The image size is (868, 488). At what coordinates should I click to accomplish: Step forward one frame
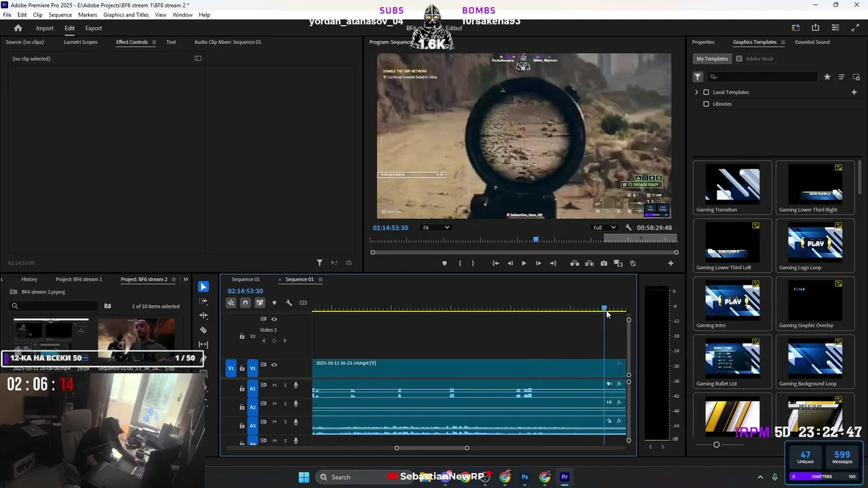pyautogui.click(x=538, y=263)
